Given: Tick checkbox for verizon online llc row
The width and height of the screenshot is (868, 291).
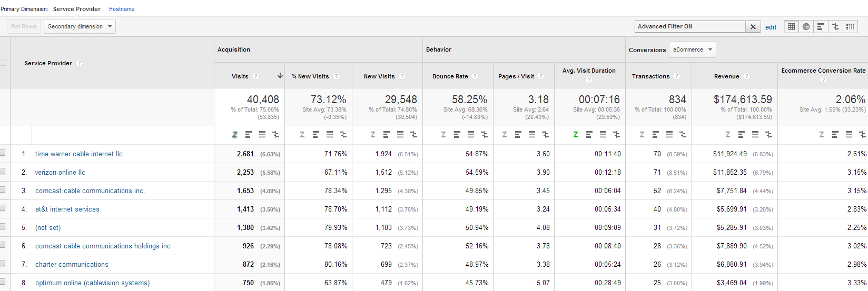Looking at the screenshot, I should pyautogui.click(x=2, y=171).
